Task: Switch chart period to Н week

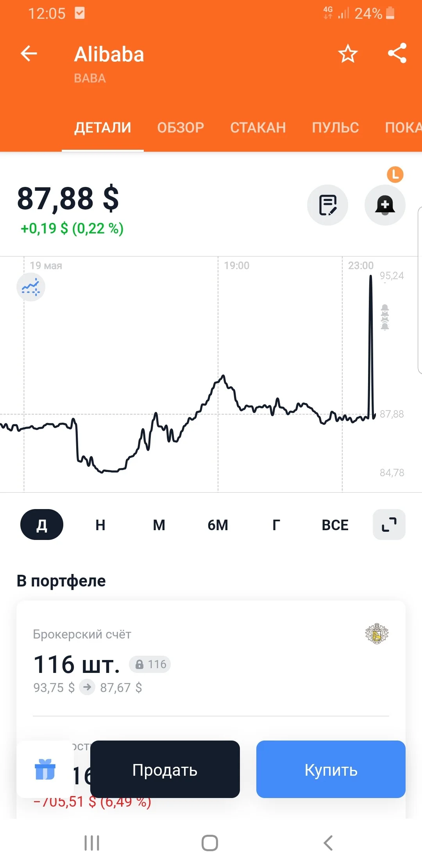Action: coord(100,525)
